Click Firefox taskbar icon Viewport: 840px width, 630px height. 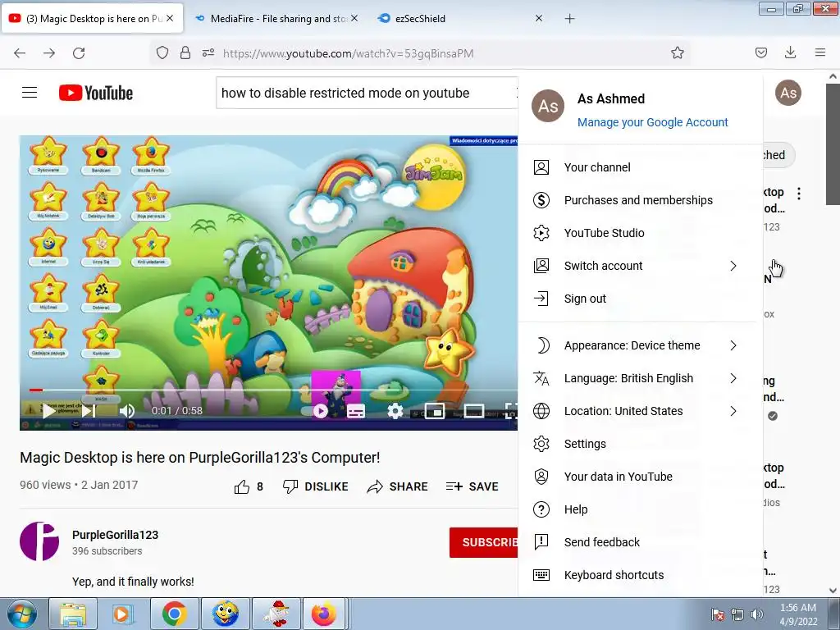coord(324,614)
